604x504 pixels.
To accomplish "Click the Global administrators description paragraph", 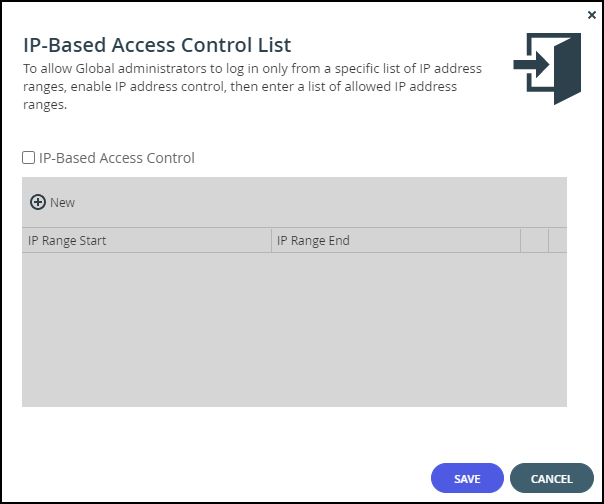I will [252, 86].
